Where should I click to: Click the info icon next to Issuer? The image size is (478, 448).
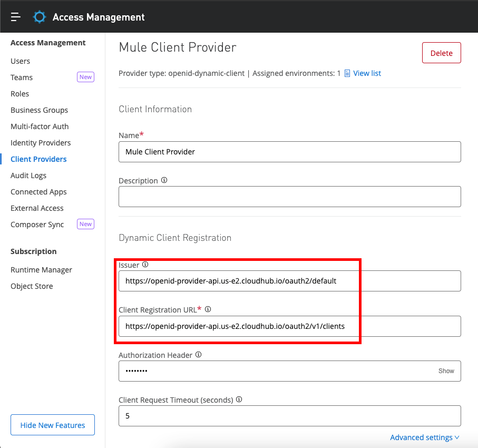coord(145,265)
